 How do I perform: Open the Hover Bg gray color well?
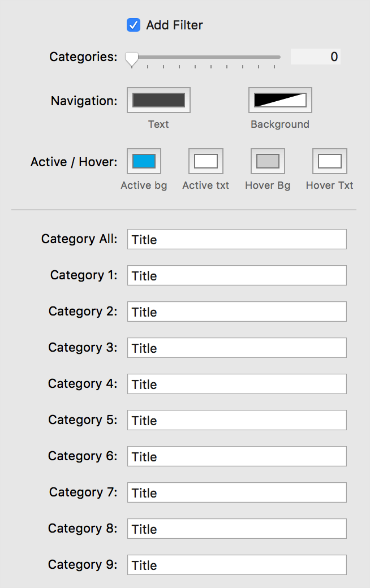pyautogui.click(x=268, y=161)
